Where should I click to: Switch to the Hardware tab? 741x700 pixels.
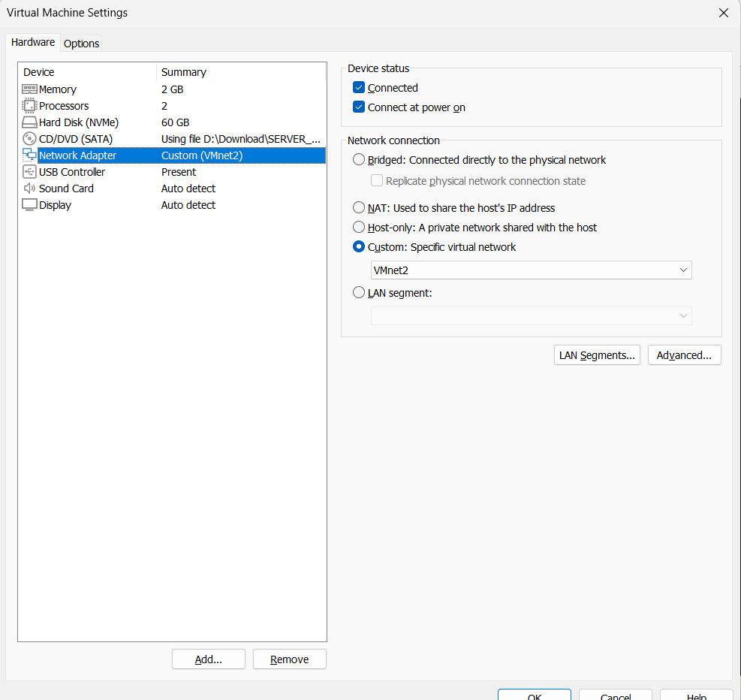click(x=33, y=43)
